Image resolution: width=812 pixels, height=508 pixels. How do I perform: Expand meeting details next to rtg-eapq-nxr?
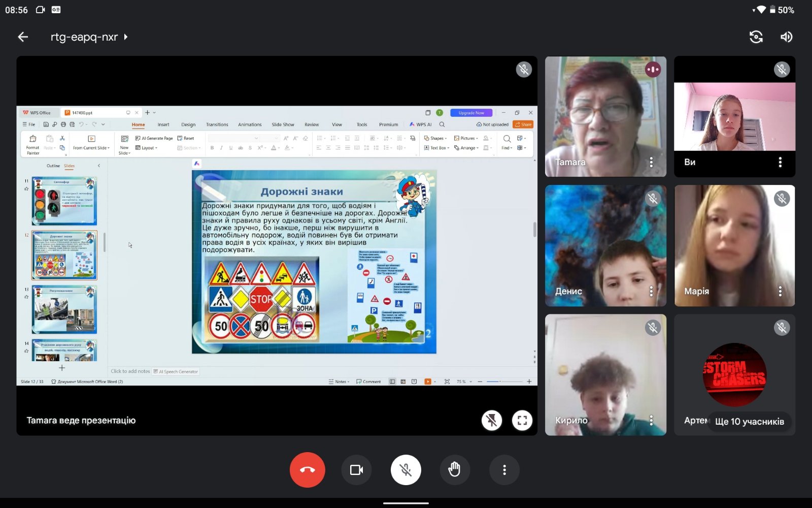125,37
